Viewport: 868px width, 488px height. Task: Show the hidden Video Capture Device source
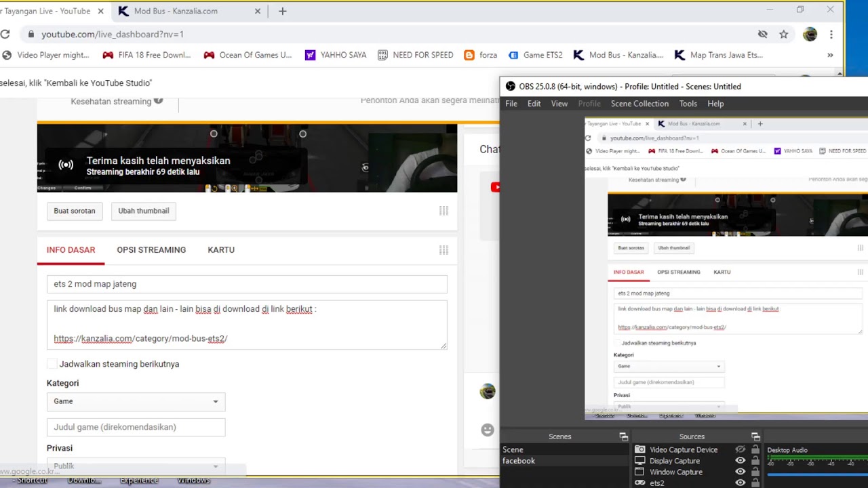coord(741,449)
